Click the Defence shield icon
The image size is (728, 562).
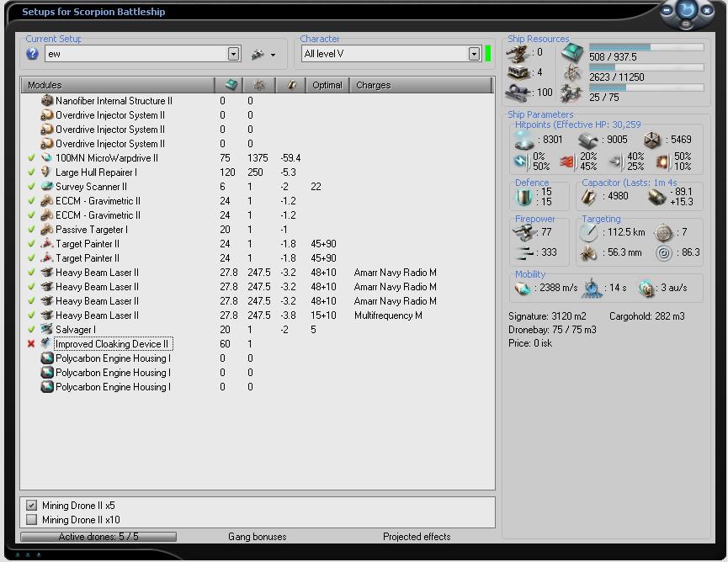tap(524, 197)
